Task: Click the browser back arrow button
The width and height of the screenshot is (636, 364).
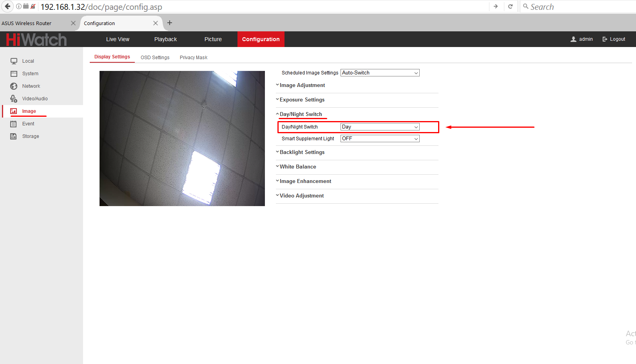Action: pyautogui.click(x=7, y=6)
